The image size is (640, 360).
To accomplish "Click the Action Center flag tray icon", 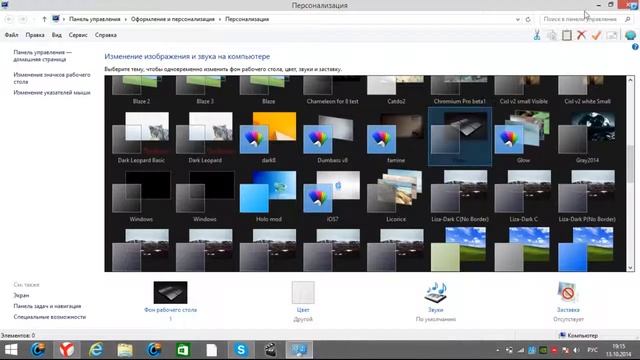I will [x=565, y=350].
